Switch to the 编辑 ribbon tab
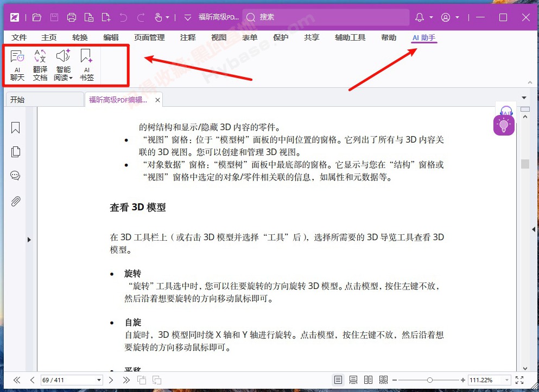Image resolution: width=539 pixels, height=392 pixels. click(x=111, y=37)
